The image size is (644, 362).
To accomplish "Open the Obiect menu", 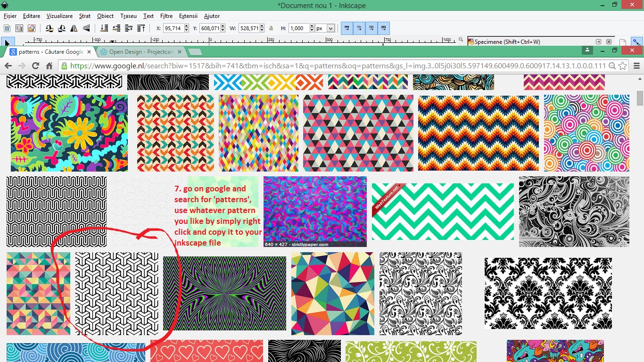I will pos(105,16).
